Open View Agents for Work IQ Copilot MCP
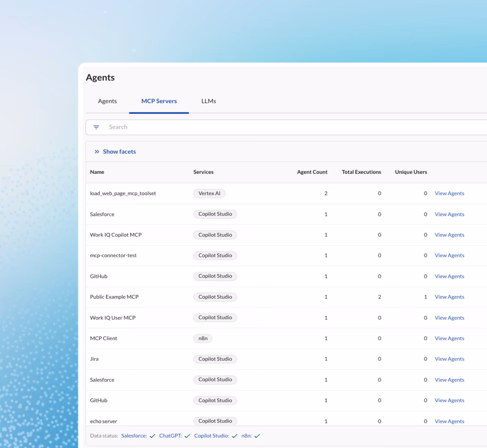Image resolution: width=487 pixels, height=448 pixels. [x=449, y=235]
